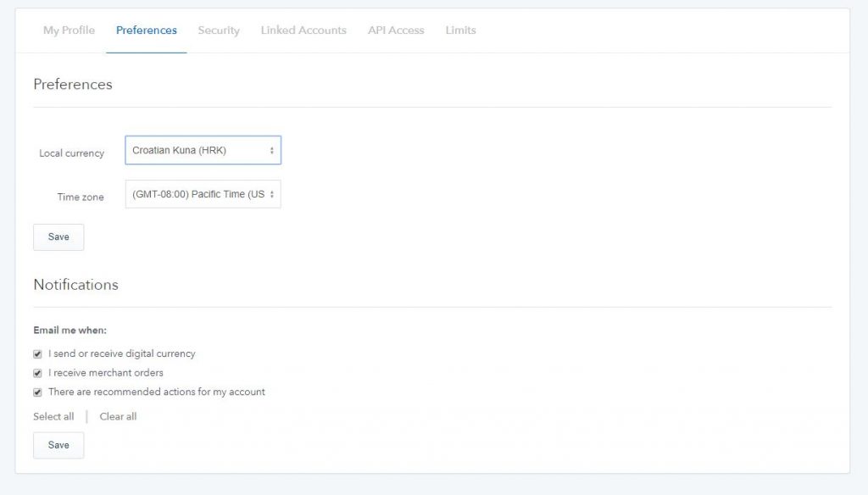Click the Select all link
868x495 pixels.
click(x=53, y=417)
